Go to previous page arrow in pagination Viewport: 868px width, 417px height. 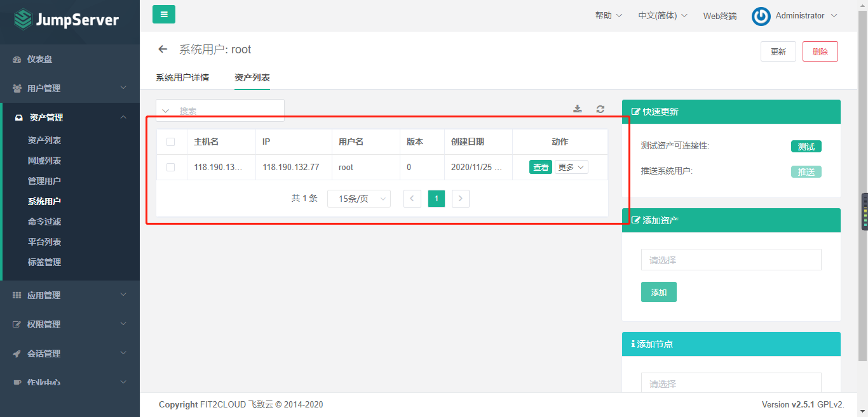pyautogui.click(x=412, y=199)
